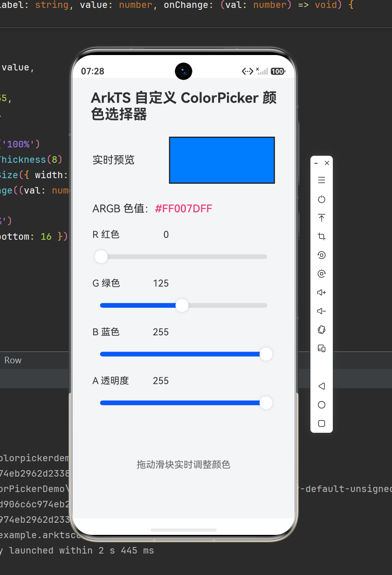
Task: Click the blue color preview swatch
Action: click(x=222, y=160)
